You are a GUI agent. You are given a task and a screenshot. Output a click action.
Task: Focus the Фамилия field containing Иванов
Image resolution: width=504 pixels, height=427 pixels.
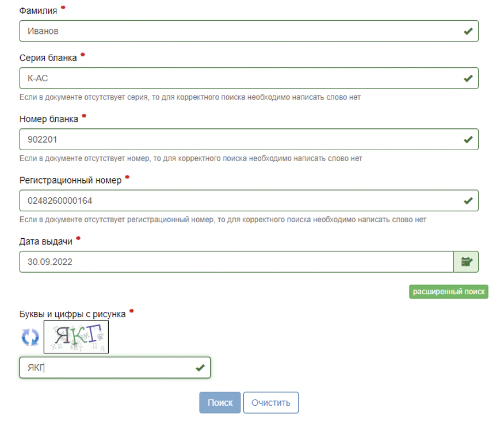[x=249, y=31]
